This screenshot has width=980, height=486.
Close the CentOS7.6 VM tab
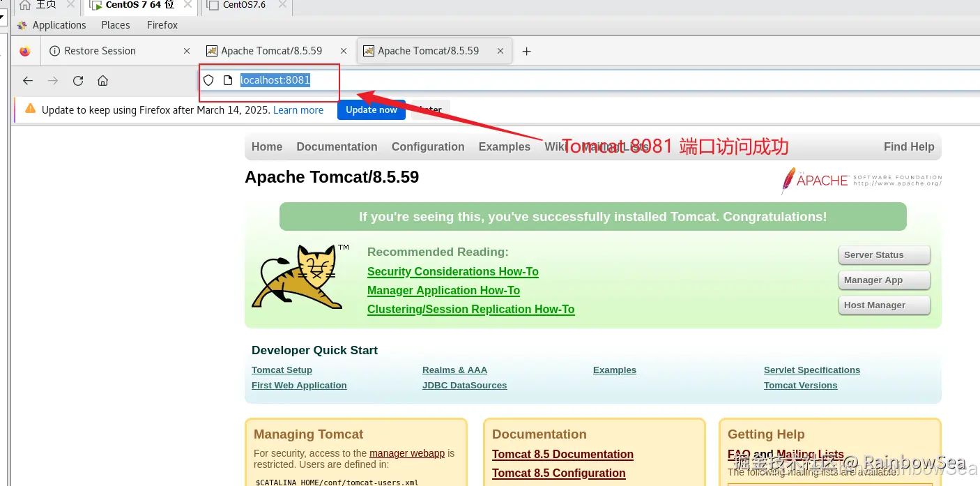click(x=282, y=5)
